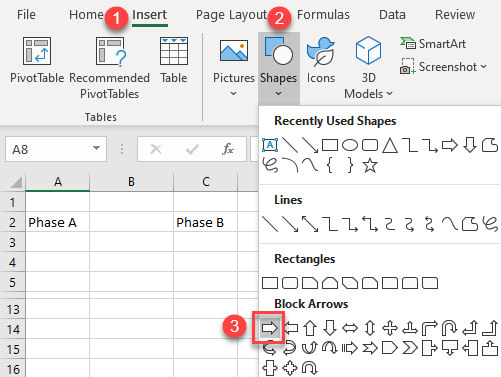Select the Scribble tool in the Lines section
The width and height of the screenshot is (501, 377).
click(490, 224)
